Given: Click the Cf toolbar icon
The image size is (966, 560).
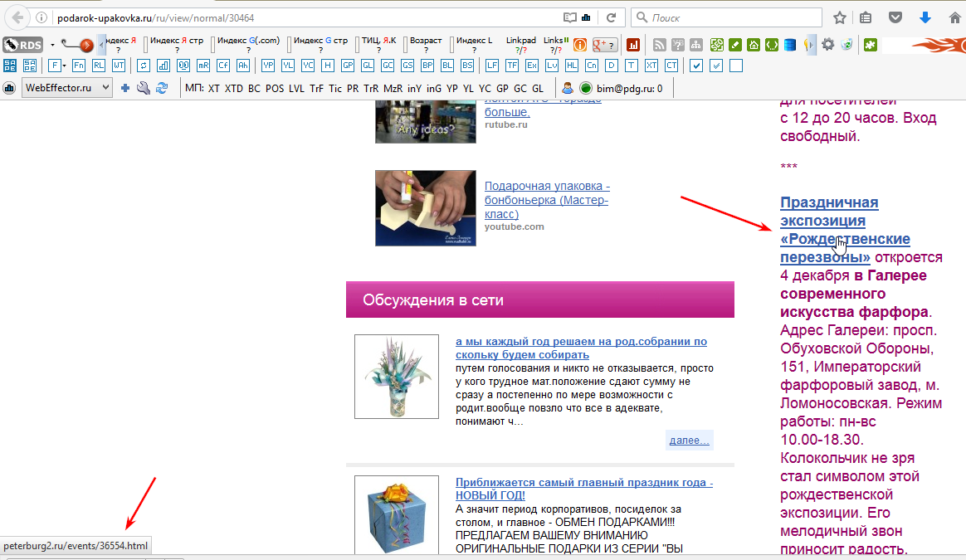Looking at the screenshot, I should click(x=223, y=66).
